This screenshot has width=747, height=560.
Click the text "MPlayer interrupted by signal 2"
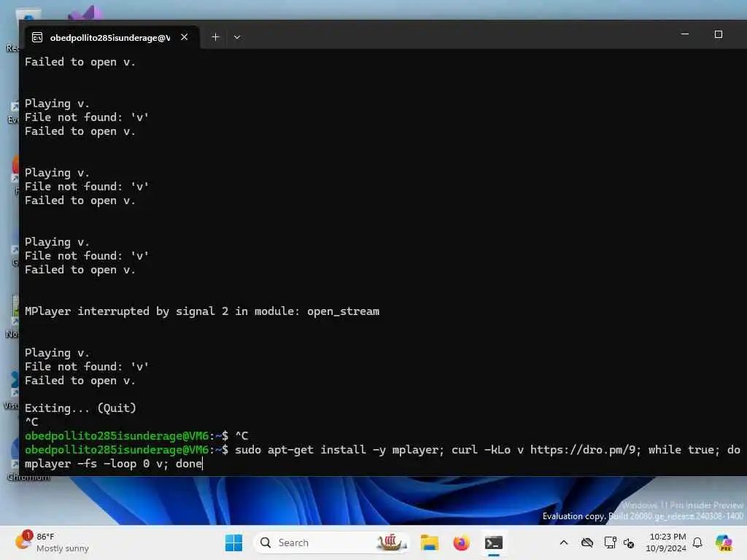126,311
